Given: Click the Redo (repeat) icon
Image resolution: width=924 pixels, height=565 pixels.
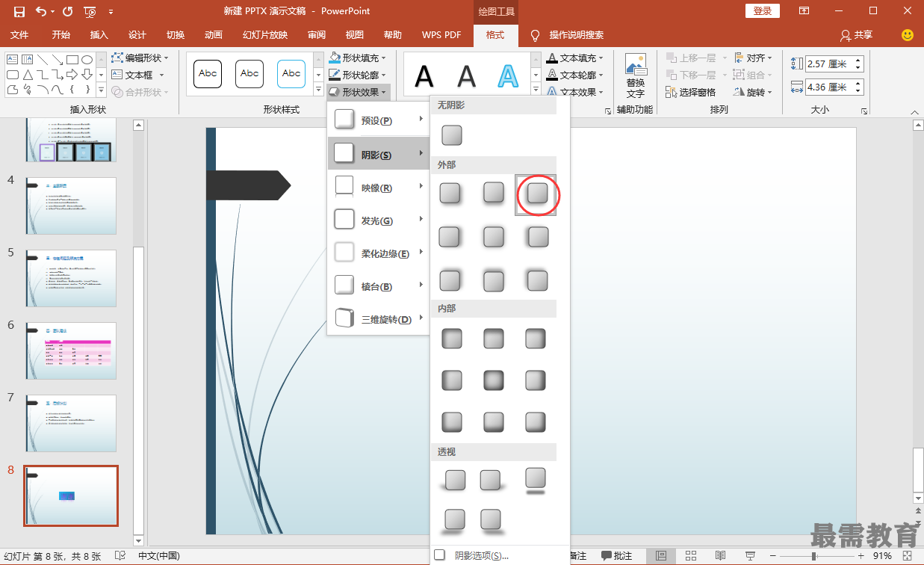Looking at the screenshot, I should pyautogui.click(x=67, y=11).
